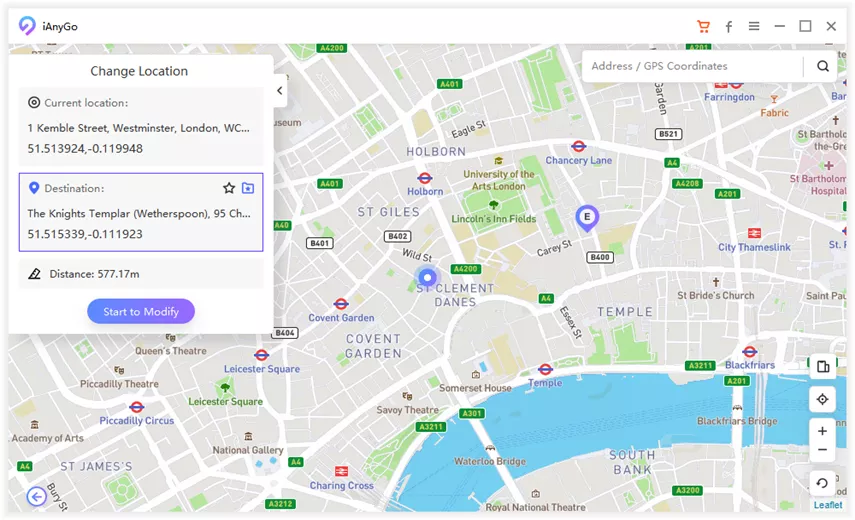
Task: Click the Fabric venue label
Action: pyautogui.click(x=774, y=113)
